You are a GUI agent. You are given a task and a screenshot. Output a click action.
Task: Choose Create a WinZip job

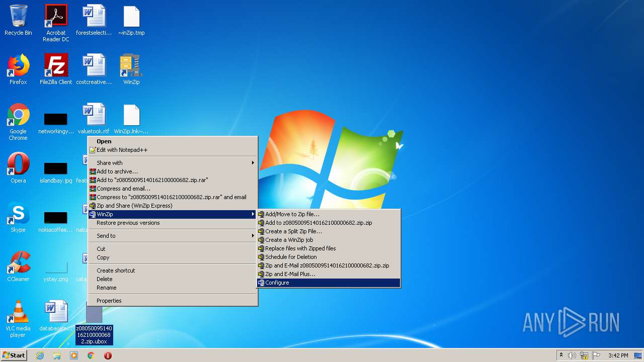329,240
